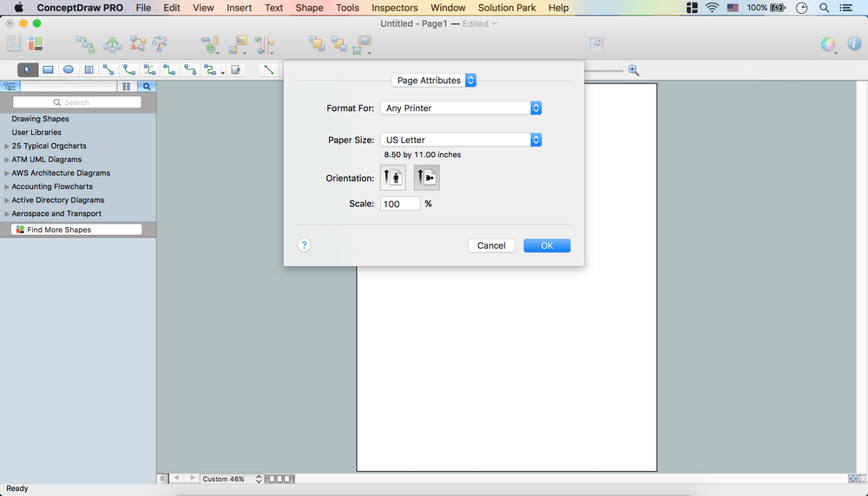Open the color wheel picker

pos(828,44)
